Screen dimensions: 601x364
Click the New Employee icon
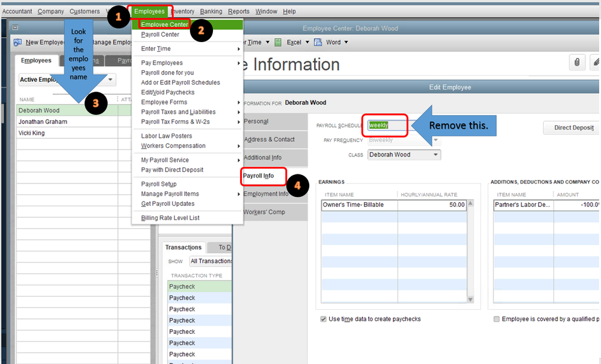point(17,42)
